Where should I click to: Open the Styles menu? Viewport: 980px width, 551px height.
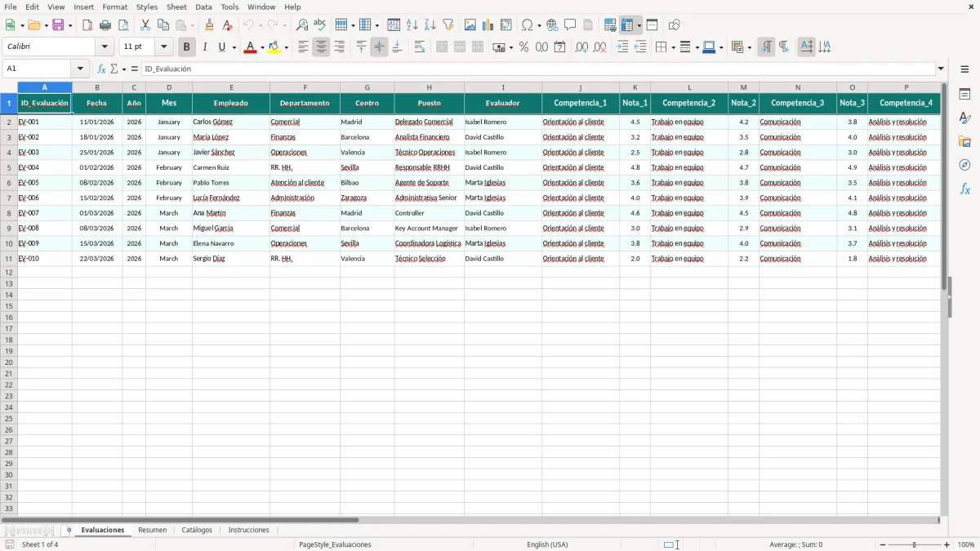(x=147, y=7)
